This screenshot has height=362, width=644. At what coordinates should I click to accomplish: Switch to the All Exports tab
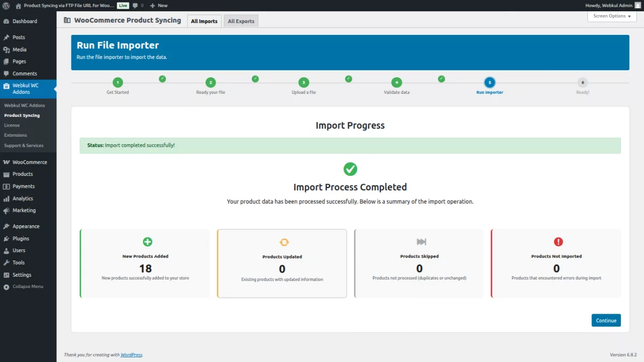pyautogui.click(x=240, y=21)
